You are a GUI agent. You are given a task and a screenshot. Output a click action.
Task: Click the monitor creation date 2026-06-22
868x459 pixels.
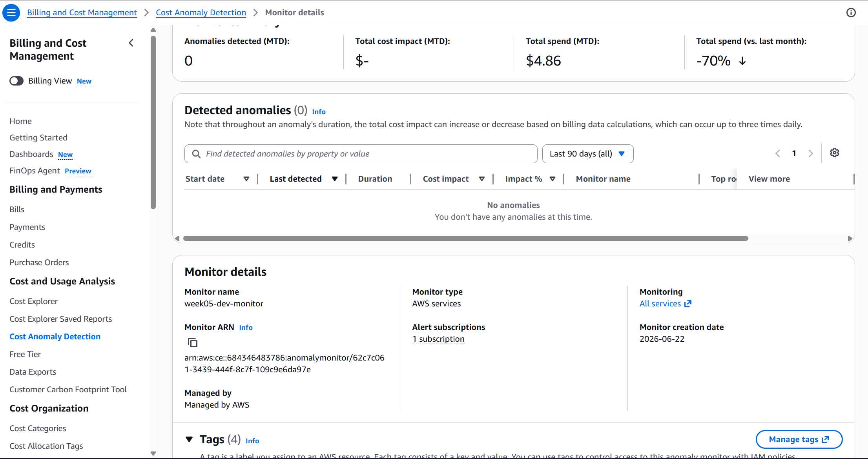662,339
